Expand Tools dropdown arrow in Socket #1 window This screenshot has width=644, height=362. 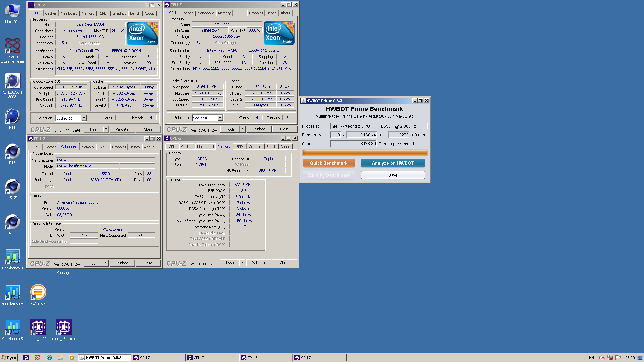106,129
